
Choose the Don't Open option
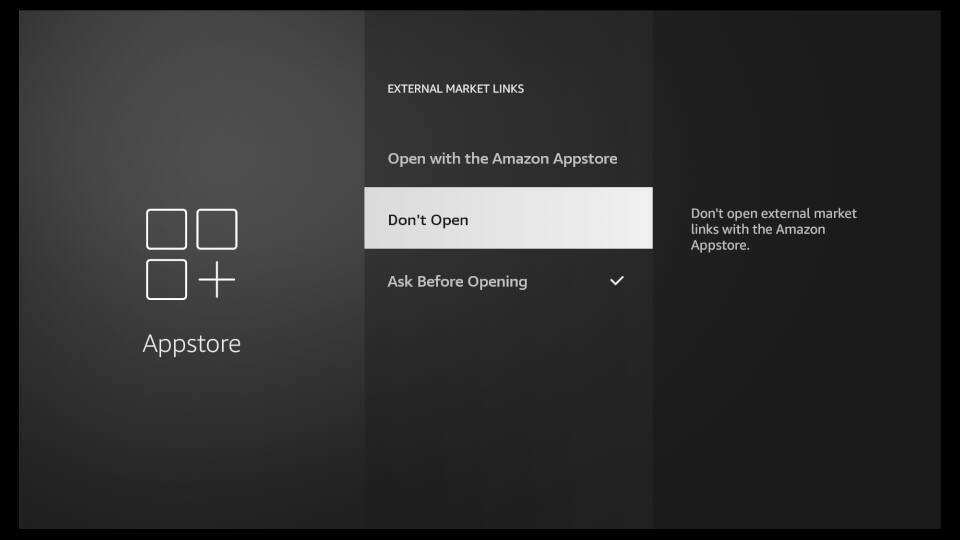pyautogui.click(x=508, y=218)
